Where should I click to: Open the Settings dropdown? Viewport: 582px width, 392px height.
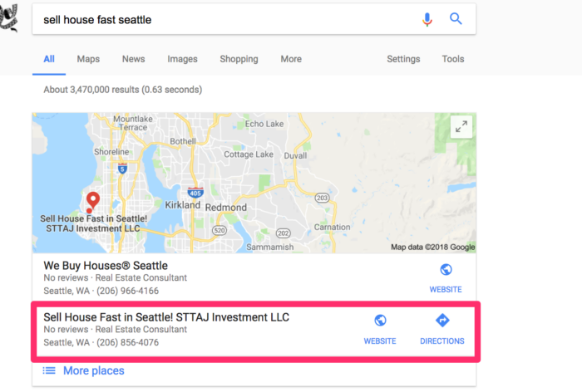(403, 59)
